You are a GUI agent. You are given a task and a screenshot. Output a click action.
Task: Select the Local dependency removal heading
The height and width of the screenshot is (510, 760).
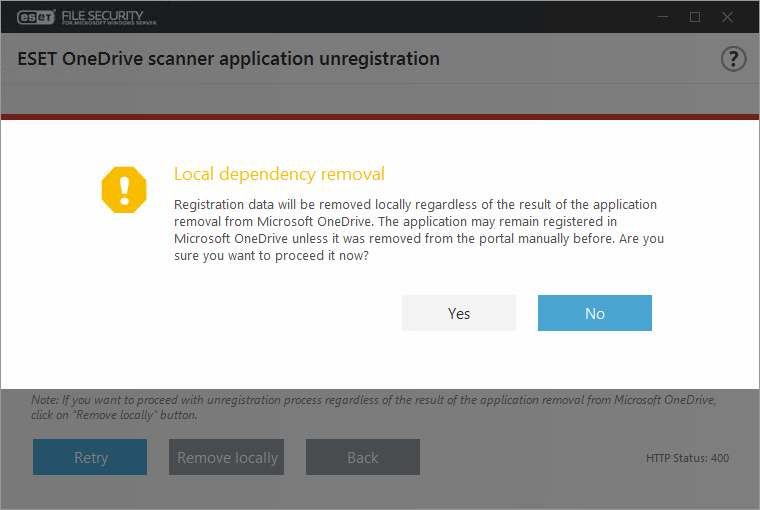pyautogui.click(x=279, y=174)
